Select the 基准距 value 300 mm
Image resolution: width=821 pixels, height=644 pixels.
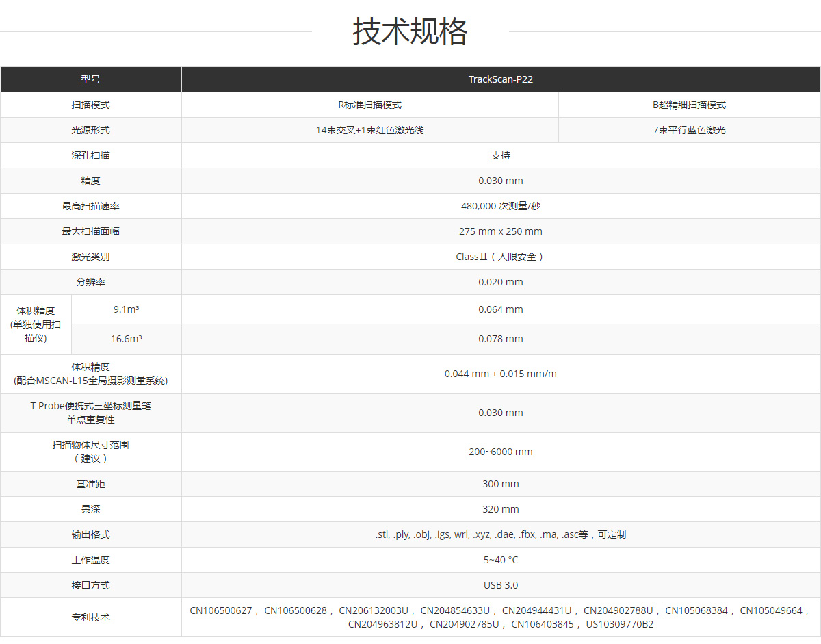click(x=500, y=483)
